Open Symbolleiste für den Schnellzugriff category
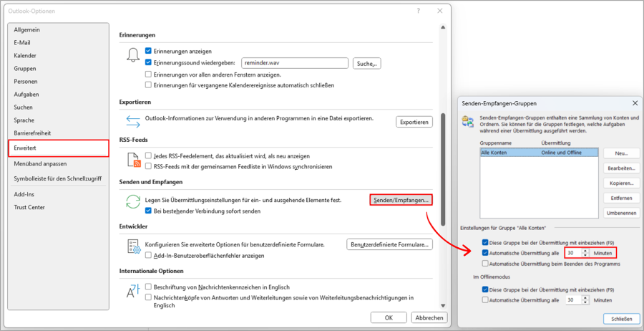The width and height of the screenshot is (644, 331). [59, 179]
